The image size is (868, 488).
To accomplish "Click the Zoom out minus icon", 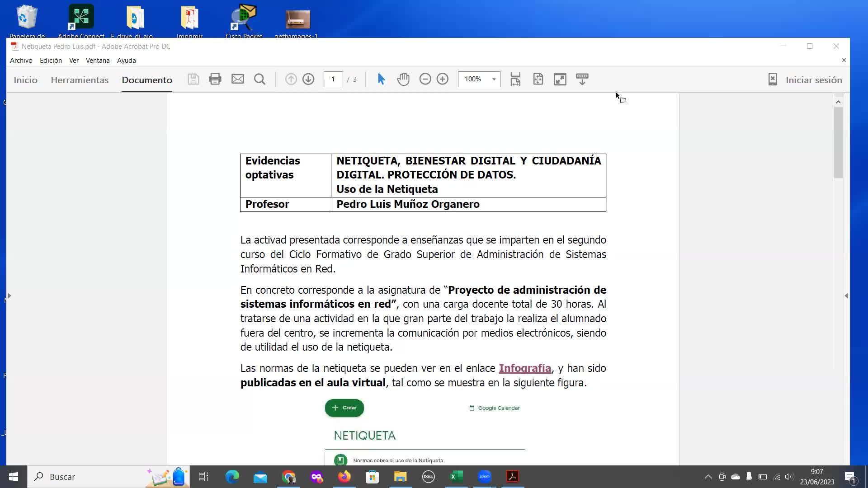I will [425, 79].
